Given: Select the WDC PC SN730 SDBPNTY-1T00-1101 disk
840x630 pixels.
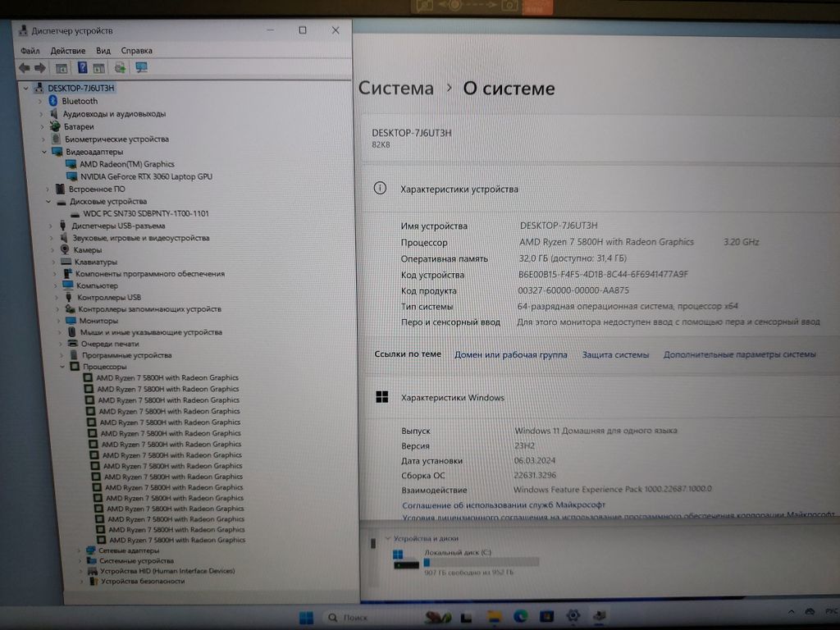Looking at the screenshot, I should (x=146, y=213).
